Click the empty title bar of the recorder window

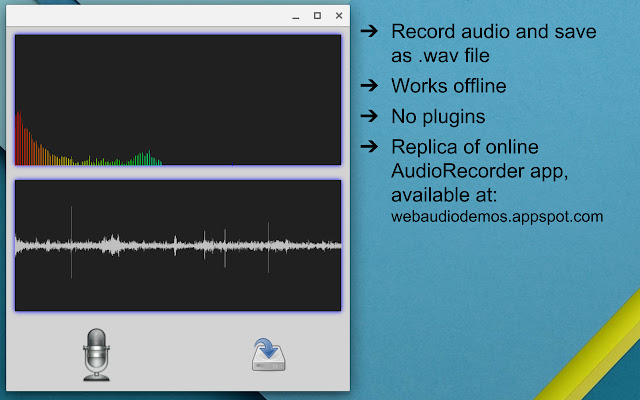pos(147,16)
